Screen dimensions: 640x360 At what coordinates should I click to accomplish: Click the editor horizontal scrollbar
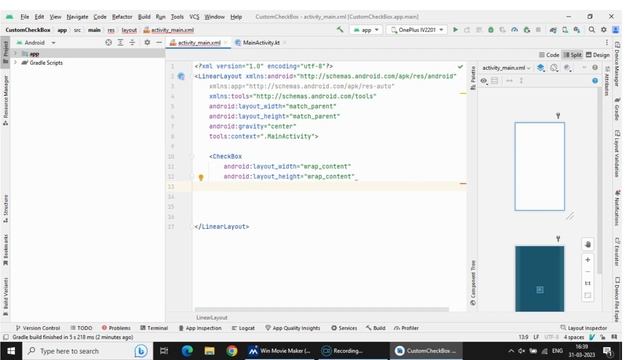coord(322,309)
